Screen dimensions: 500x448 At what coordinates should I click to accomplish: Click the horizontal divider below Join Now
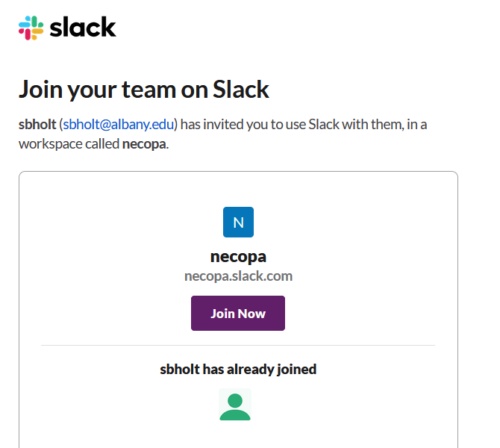238,346
